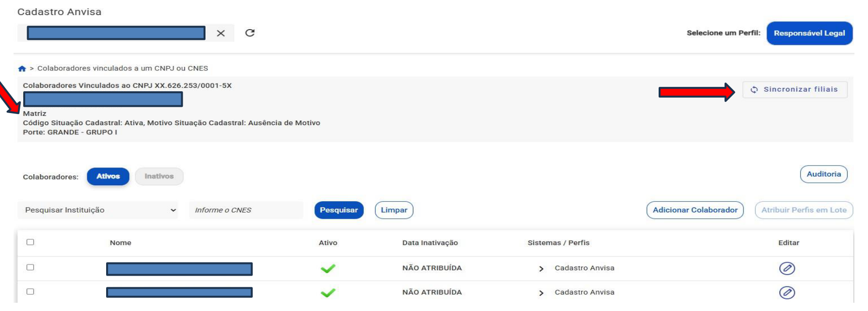Screen dimensions: 868x311
Task: Click the Porte: GRANDE - GRUPO I text
Action: [x=70, y=132]
